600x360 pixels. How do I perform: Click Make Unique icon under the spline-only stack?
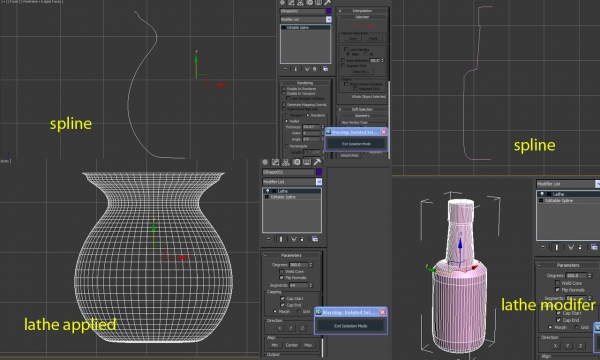click(x=307, y=69)
